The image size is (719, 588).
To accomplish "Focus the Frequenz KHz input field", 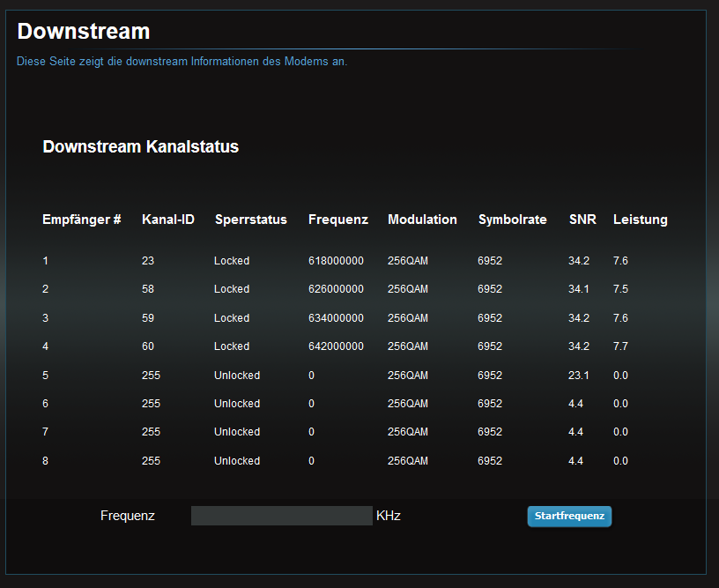I will 281,516.
